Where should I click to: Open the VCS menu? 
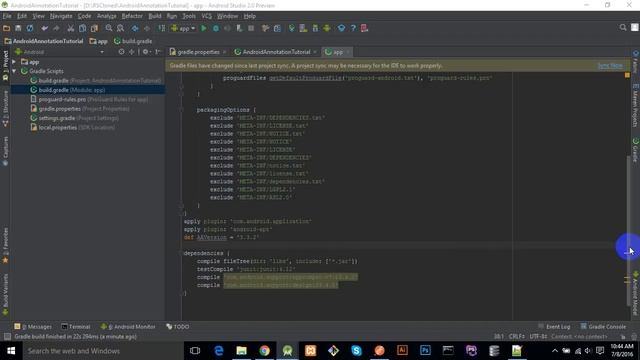point(207,16)
